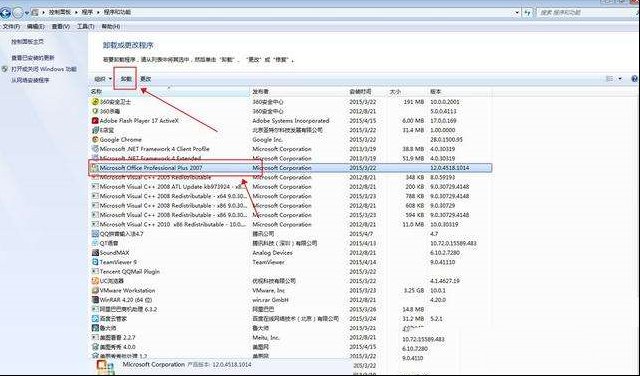The width and height of the screenshot is (640, 376).
Task: Click the refresh button beside the address bar
Action: [528, 13]
